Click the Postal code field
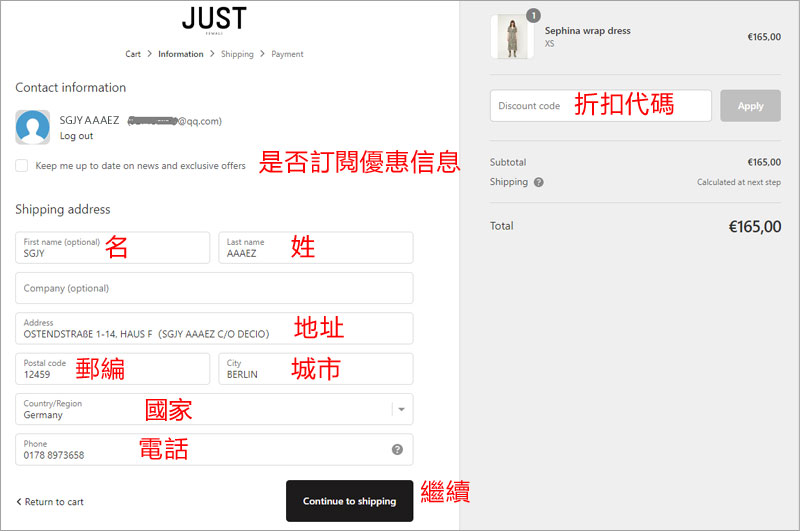The image size is (800, 531). click(x=112, y=369)
